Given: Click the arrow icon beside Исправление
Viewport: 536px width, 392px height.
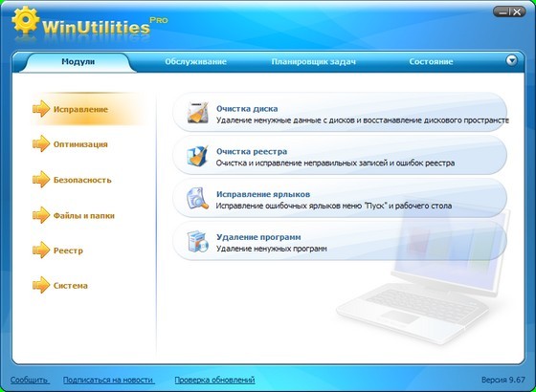Looking at the screenshot, I should [x=41, y=109].
